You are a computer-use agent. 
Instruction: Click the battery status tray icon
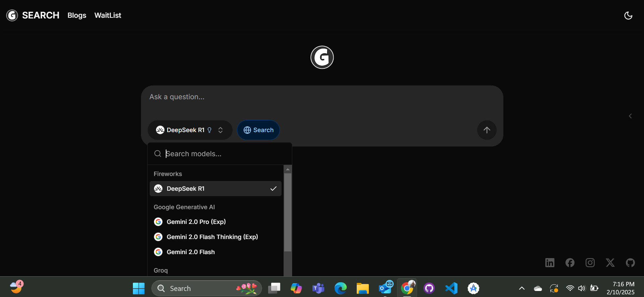(x=594, y=288)
